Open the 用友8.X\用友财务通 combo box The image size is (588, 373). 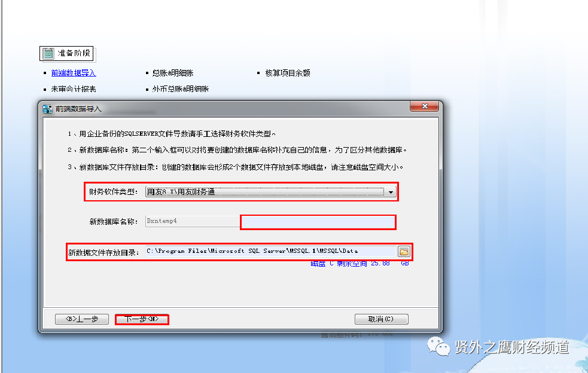[x=270, y=192]
